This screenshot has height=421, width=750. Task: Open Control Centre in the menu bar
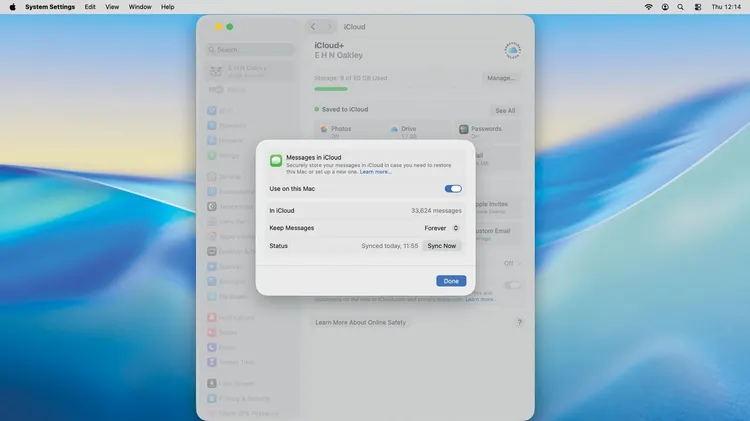[696, 7]
